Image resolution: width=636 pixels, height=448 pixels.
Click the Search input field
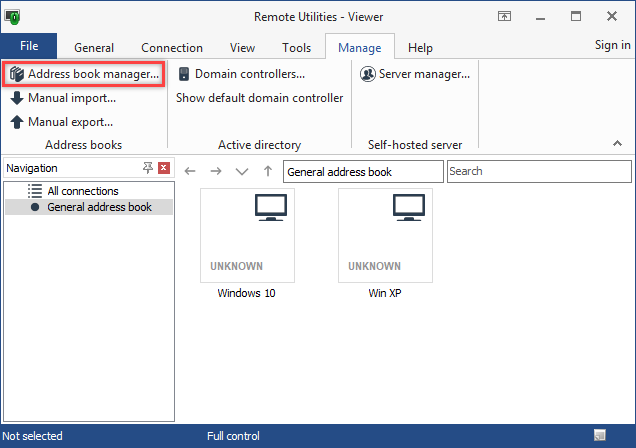pos(538,171)
